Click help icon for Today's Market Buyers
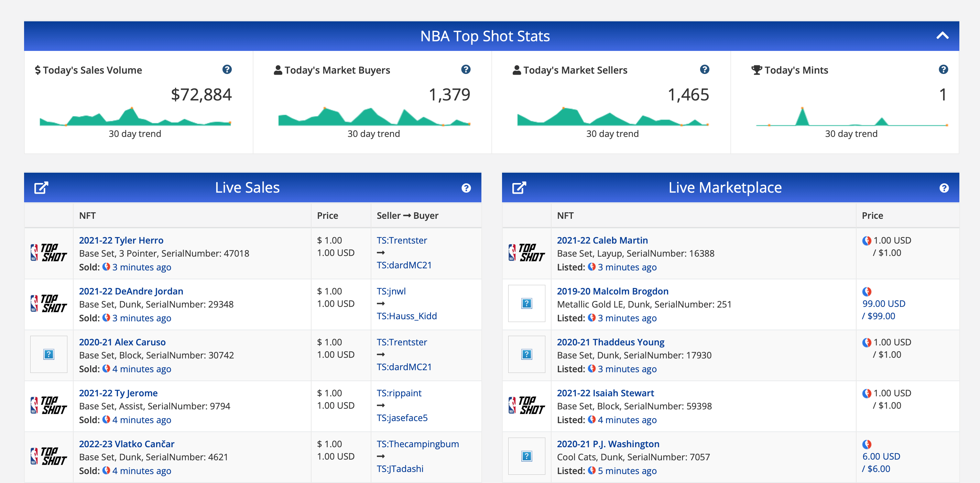 pyautogui.click(x=466, y=69)
